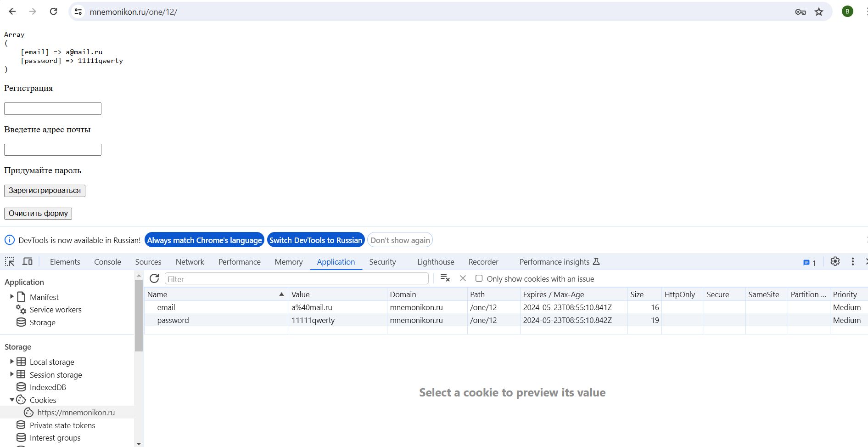
Task: Open DevTools settings gear
Action: pyautogui.click(x=835, y=261)
